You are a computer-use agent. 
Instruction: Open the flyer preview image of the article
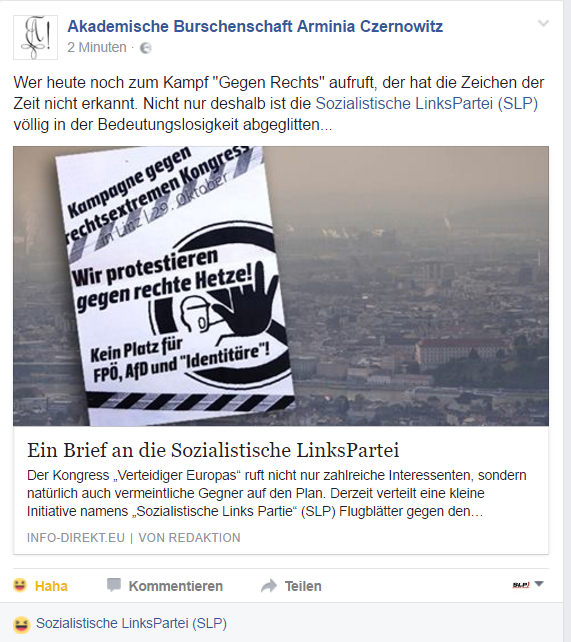point(281,286)
